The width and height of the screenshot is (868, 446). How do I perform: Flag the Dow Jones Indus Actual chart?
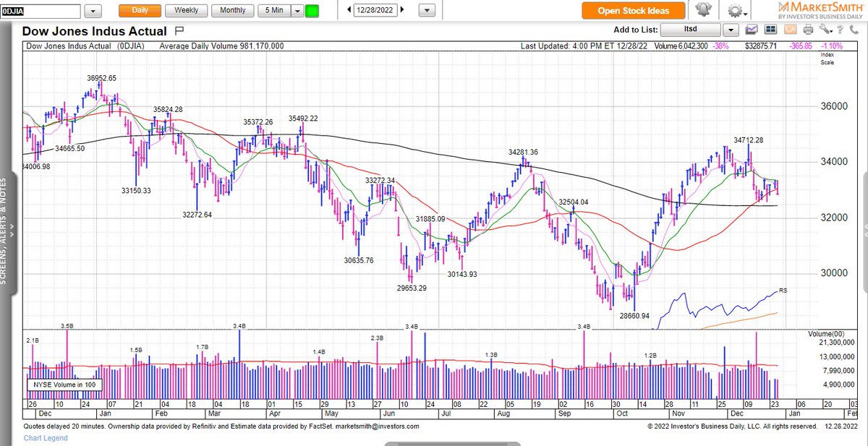tap(179, 31)
